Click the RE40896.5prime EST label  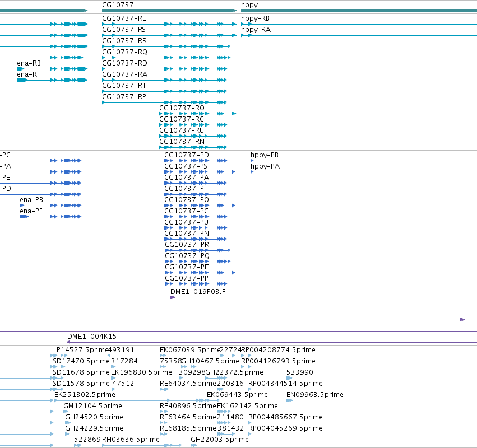click(x=188, y=406)
